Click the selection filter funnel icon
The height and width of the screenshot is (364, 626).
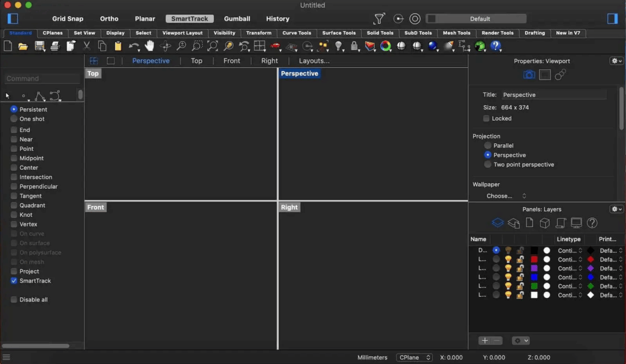coord(380,19)
